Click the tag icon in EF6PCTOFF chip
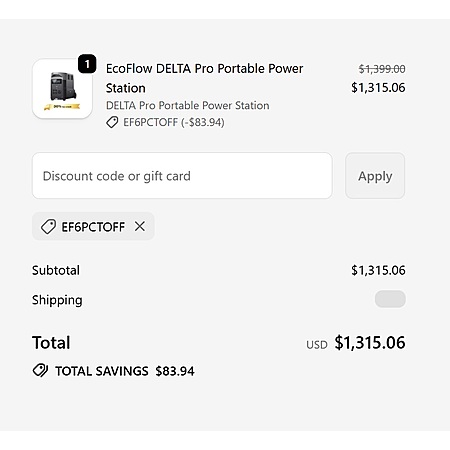450x450 pixels. (48, 227)
